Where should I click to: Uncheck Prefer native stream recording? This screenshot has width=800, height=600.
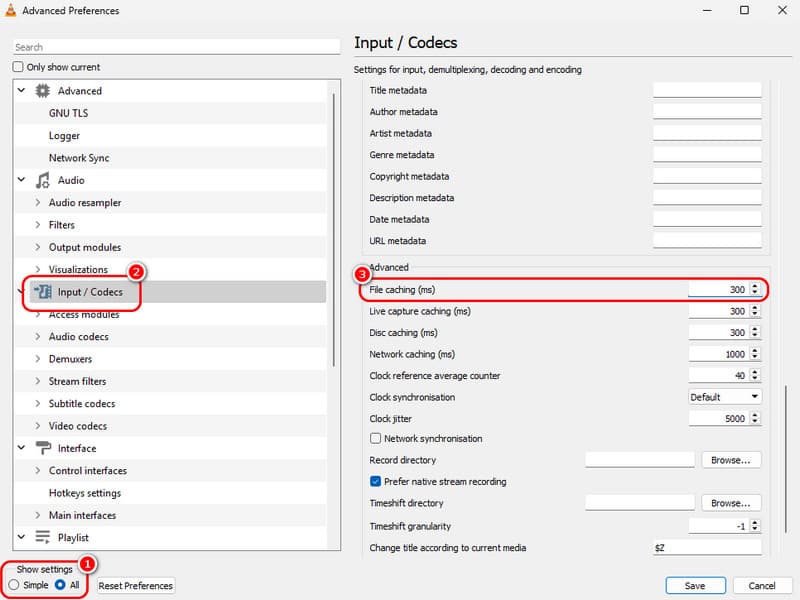click(376, 482)
